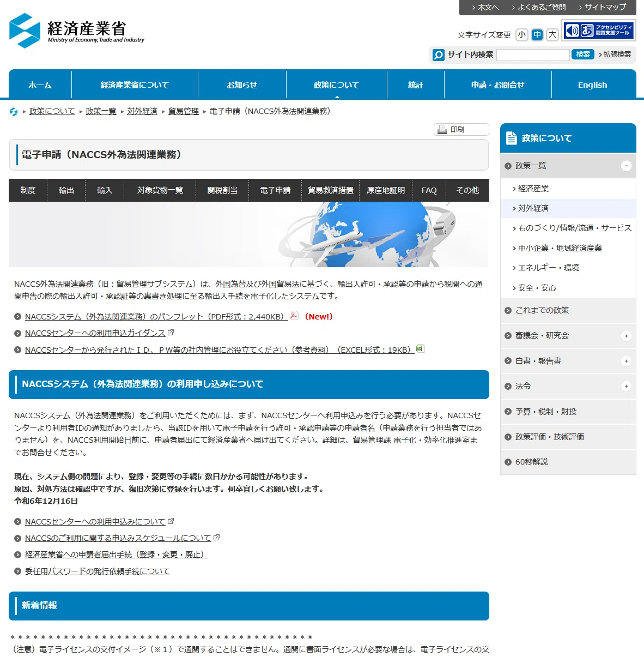Select the 関税割当 submenu tab
The image size is (644, 657).
coord(222,190)
